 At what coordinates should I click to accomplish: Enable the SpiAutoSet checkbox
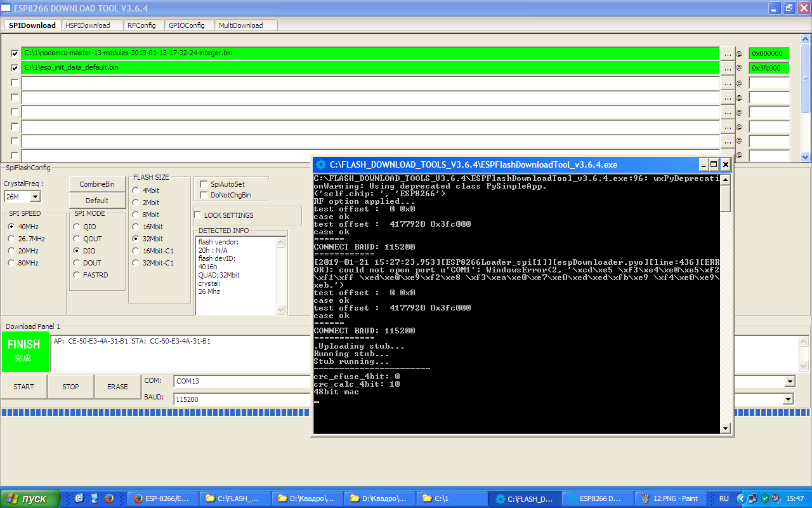click(204, 184)
